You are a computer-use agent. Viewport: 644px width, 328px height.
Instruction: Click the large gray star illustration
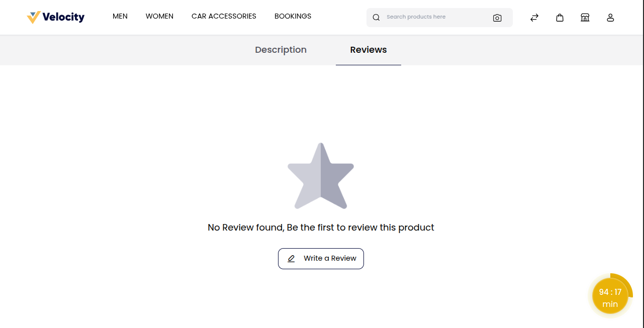tap(321, 176)
